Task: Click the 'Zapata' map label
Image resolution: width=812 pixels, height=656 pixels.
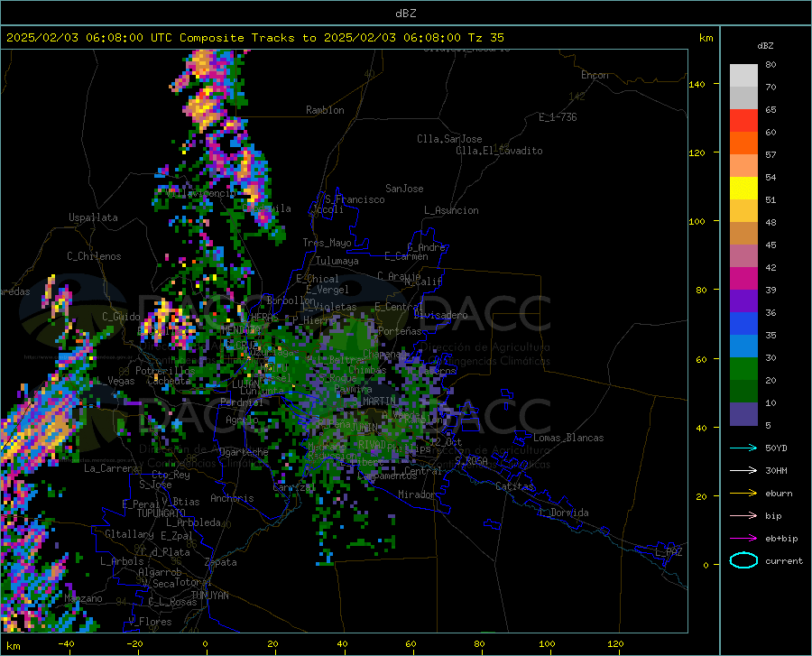Action: pyautogui.click(x=221, y=562)
